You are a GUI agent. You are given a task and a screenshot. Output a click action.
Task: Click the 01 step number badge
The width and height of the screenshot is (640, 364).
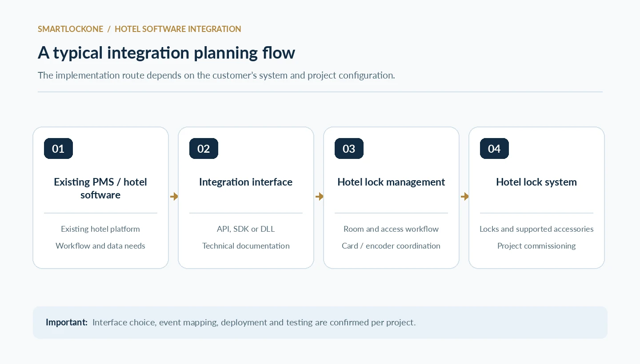(x=58, y=148)
